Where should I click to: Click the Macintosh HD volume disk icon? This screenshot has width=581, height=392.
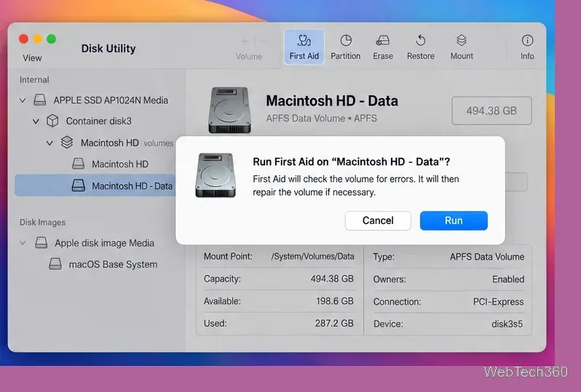pyautogui.click(x=78, y=164)
